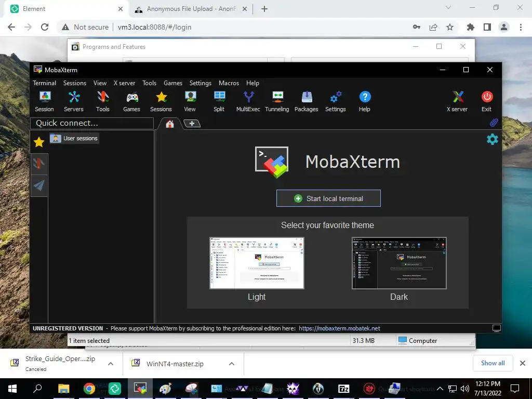Screen dimensions: 532x399
Task: Select the star Sessions sidebar tab
Action: (x=39, y=142)
